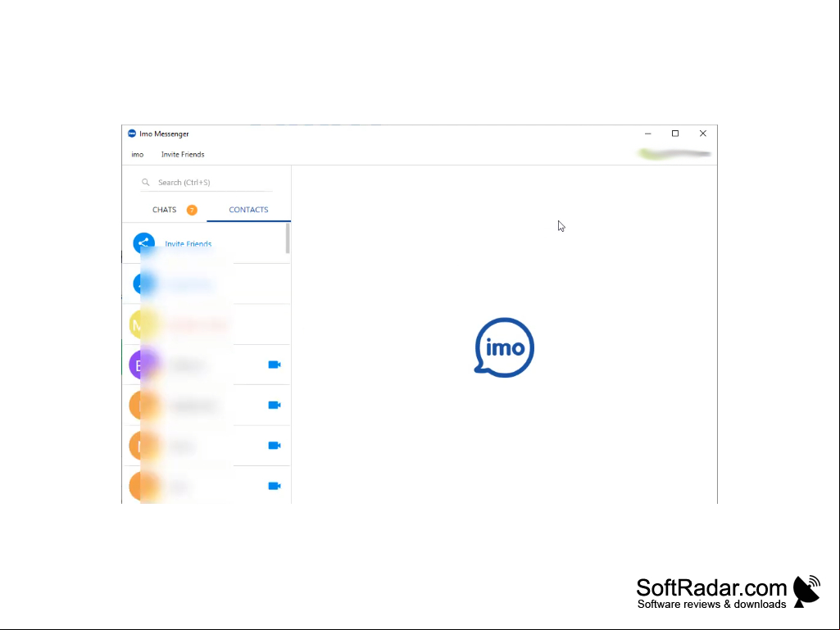The image size is (840, 630).
Task: Click the orange unread badge showing 7
Action: [192, 210]
